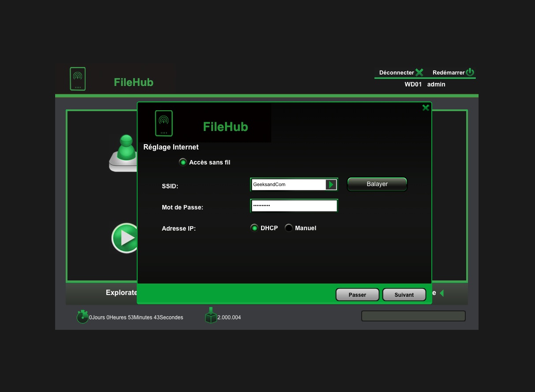Select the Accès sans fil radio button
This screenshot has width=535, height=392.
(x=183, y=162)
